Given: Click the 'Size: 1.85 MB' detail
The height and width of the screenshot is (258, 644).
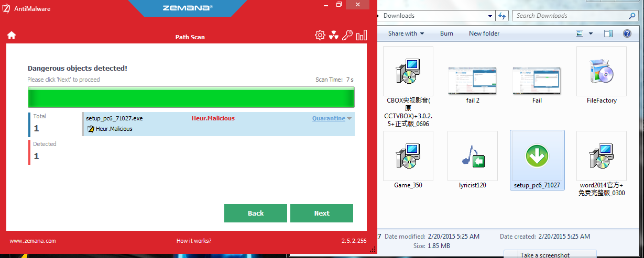Looking at the screenshot, I should (x=432, y=245).
